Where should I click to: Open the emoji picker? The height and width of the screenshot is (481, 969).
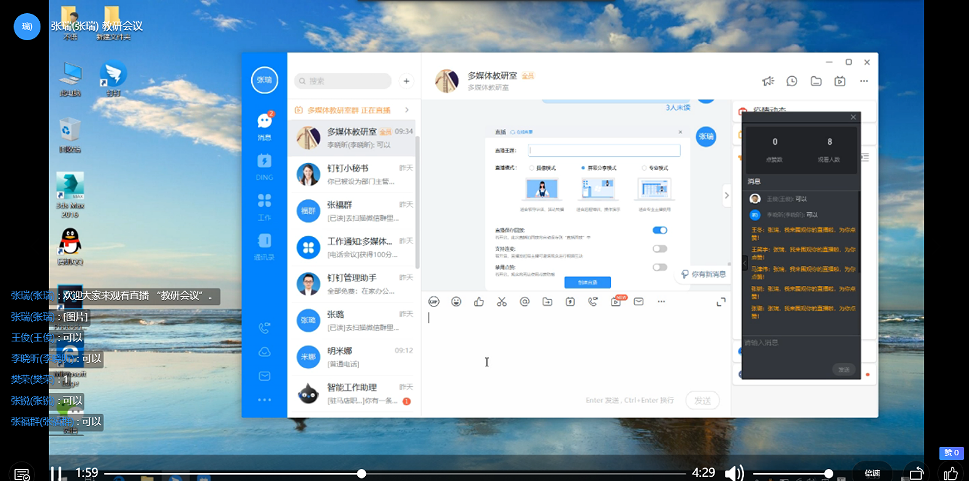[x=457, y=302]
